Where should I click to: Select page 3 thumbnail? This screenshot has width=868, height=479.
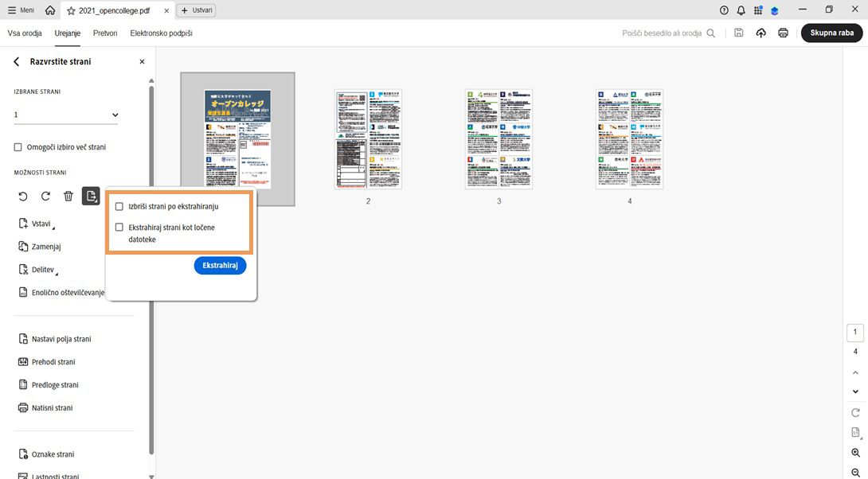499,138
